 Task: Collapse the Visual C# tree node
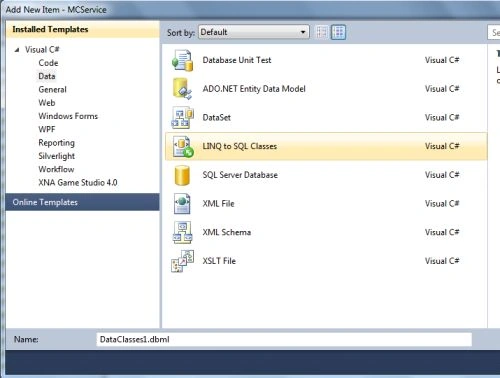pyautogui.click(x=17, y=50)
